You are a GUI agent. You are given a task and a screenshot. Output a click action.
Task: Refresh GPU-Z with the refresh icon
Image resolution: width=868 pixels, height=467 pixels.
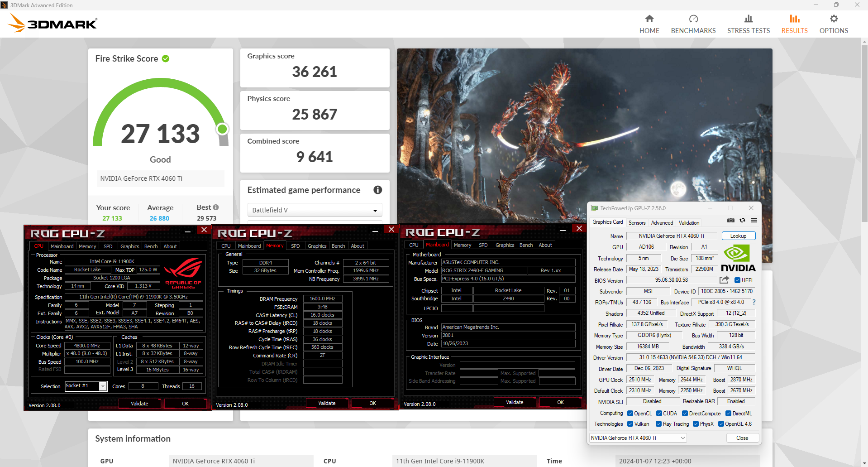click(742, 220)
